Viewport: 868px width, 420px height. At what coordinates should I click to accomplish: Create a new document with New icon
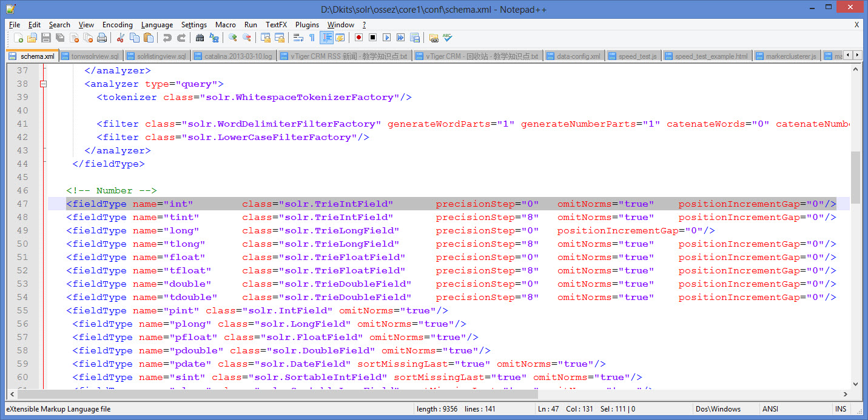point(18,38)
